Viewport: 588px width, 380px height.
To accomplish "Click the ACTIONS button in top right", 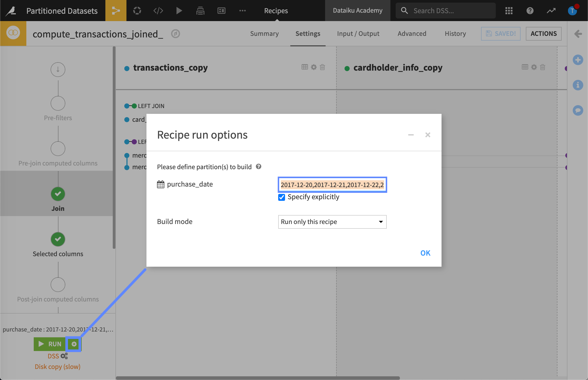I will coord(543,33).
